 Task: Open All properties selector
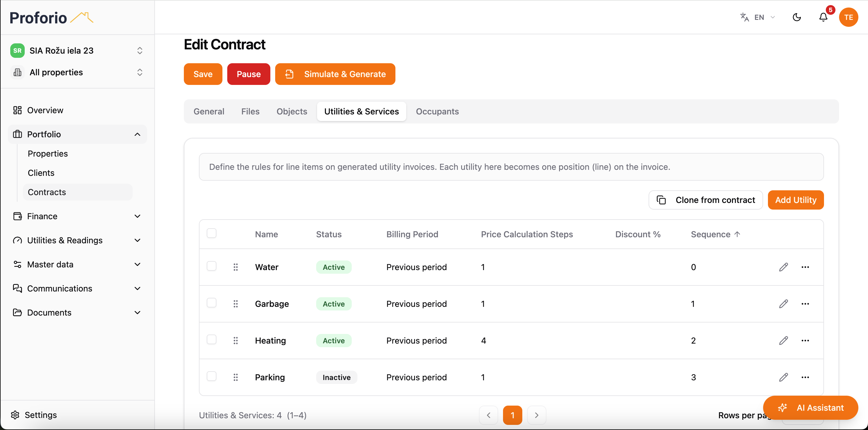tap(77, 72)
